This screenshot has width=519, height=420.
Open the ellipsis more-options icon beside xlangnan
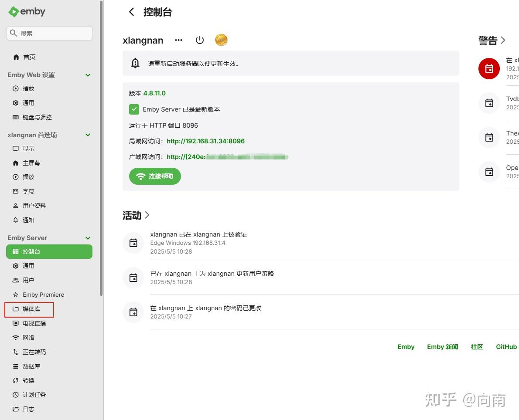pyautogui.click(x=178, y=40)
